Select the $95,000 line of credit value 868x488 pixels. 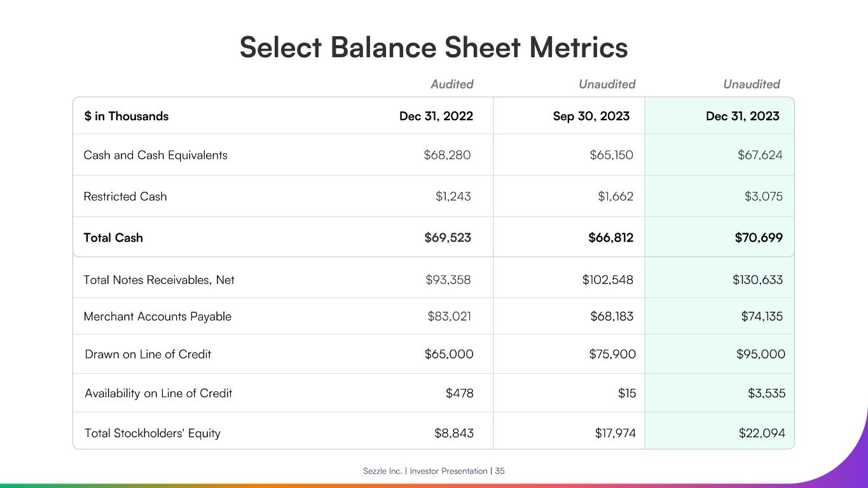[761, 354]
